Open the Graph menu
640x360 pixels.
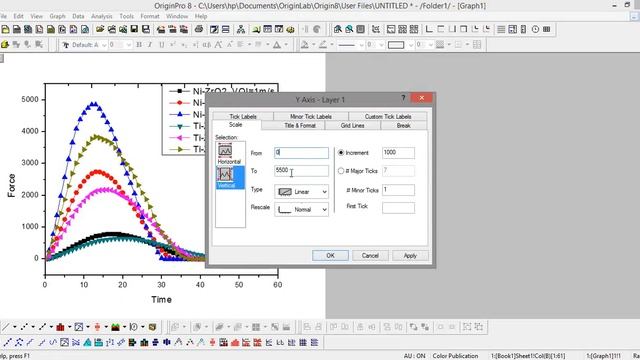pos(57,16)
